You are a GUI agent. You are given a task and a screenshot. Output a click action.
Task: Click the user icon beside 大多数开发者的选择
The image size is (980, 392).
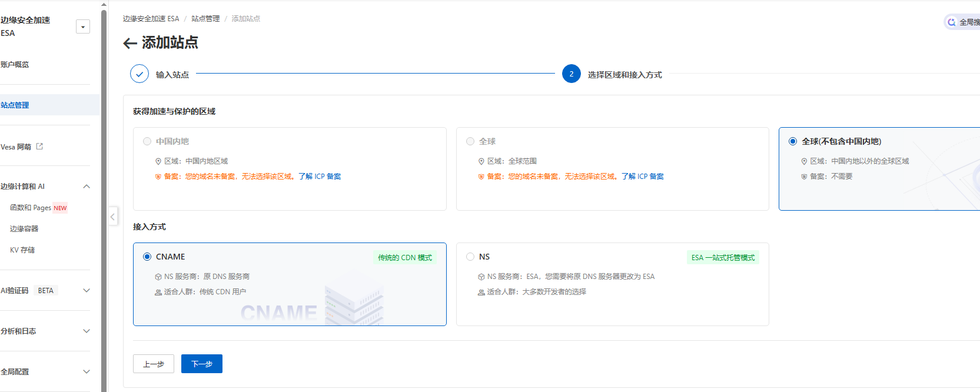click(481, 292)
